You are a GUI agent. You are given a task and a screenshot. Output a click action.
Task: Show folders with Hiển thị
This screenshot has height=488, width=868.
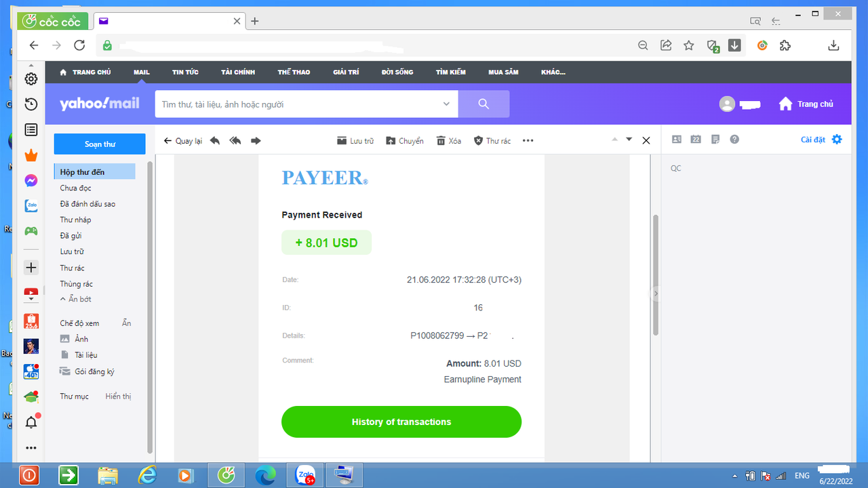point(118,396)
